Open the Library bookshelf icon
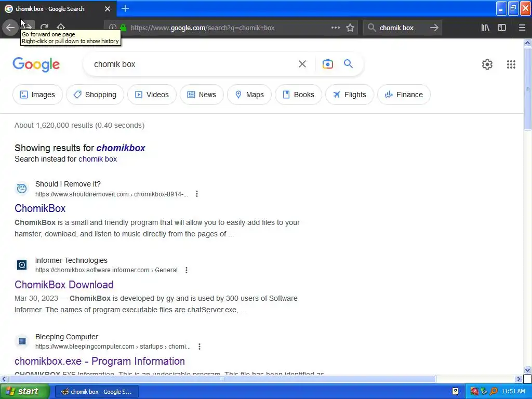The width and height of the screenshot is (532, 399). (485, 28)
